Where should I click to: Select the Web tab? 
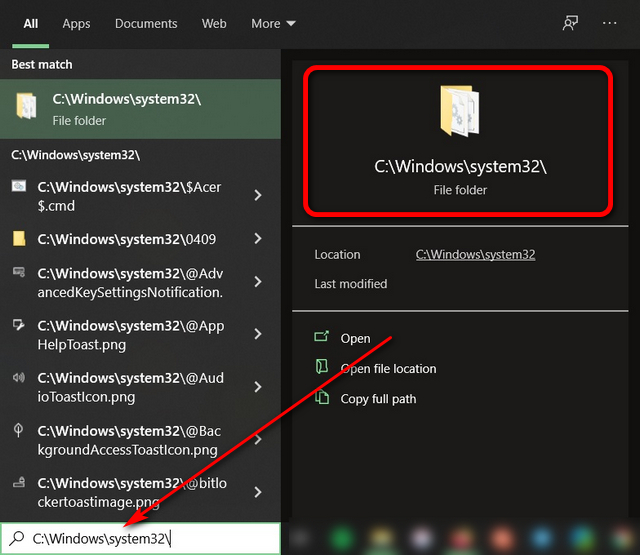(214, 24)
